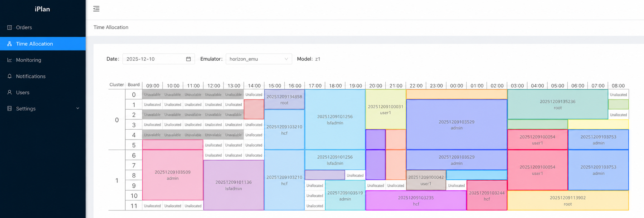Click the Unavailable cell at board 4, 13:00
Screen dimensions: 644x218
click(233, 135)
